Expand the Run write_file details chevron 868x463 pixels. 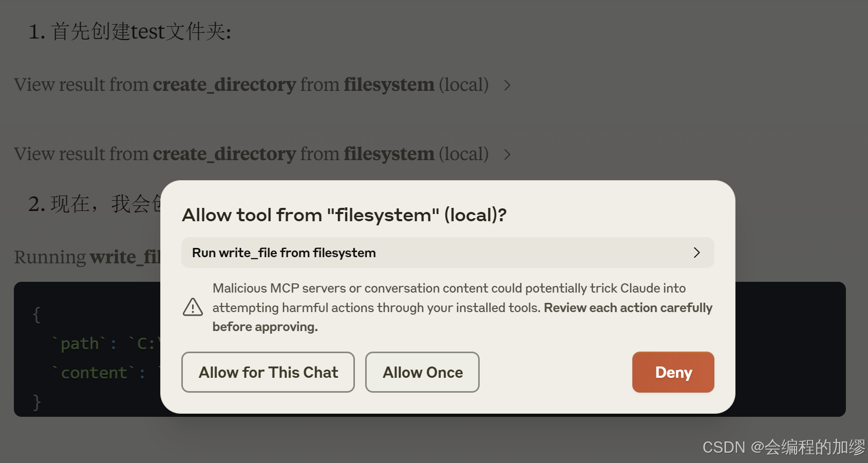tap(696, 253)
